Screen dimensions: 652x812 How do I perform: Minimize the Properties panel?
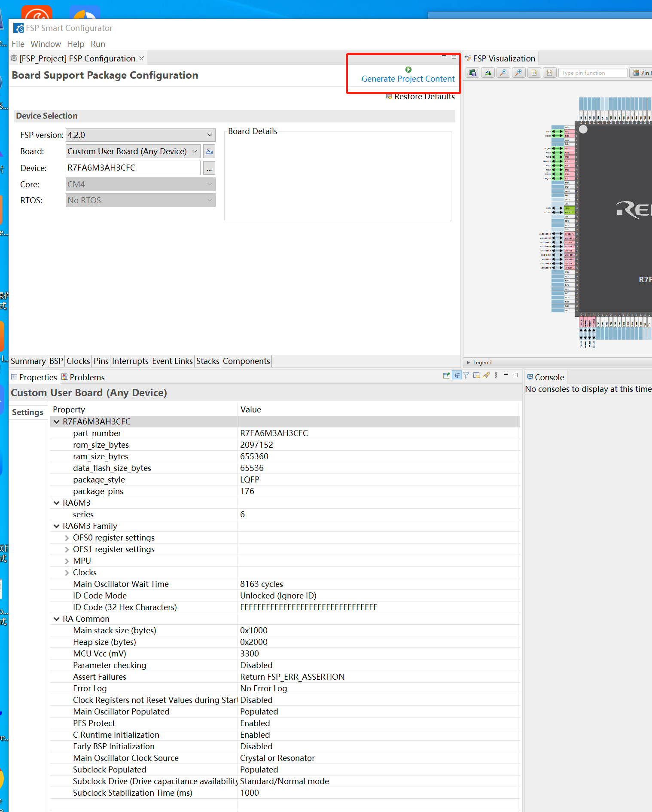point(506,375)
